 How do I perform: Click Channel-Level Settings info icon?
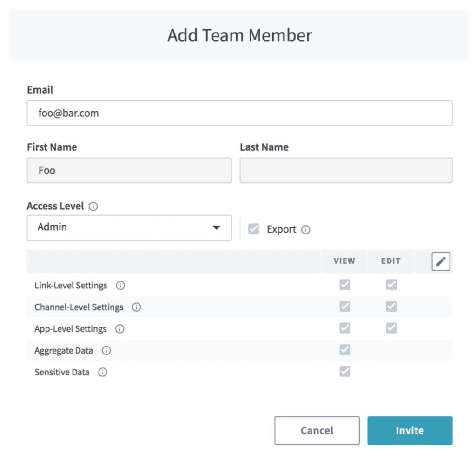pyautogui.click(x=136, y=307)
